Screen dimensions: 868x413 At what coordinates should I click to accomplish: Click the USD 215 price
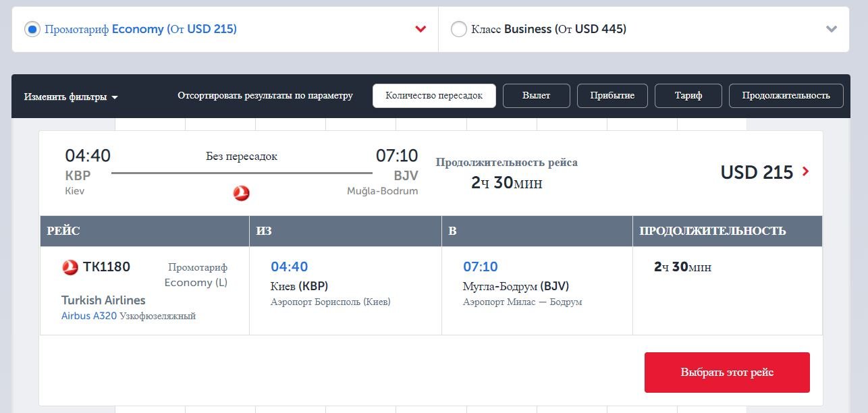click(x=756, y=172)
